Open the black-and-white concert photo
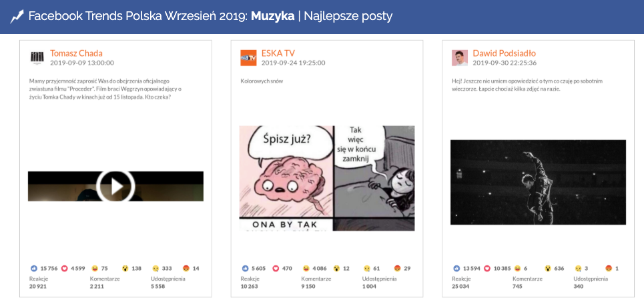This screenshot has width=644, height=308. click(538, 182)
